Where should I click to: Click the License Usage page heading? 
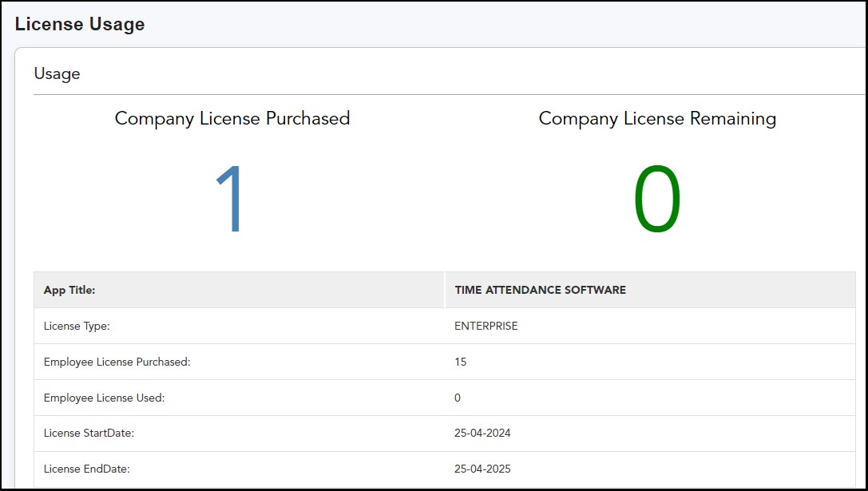coord(80,24)
